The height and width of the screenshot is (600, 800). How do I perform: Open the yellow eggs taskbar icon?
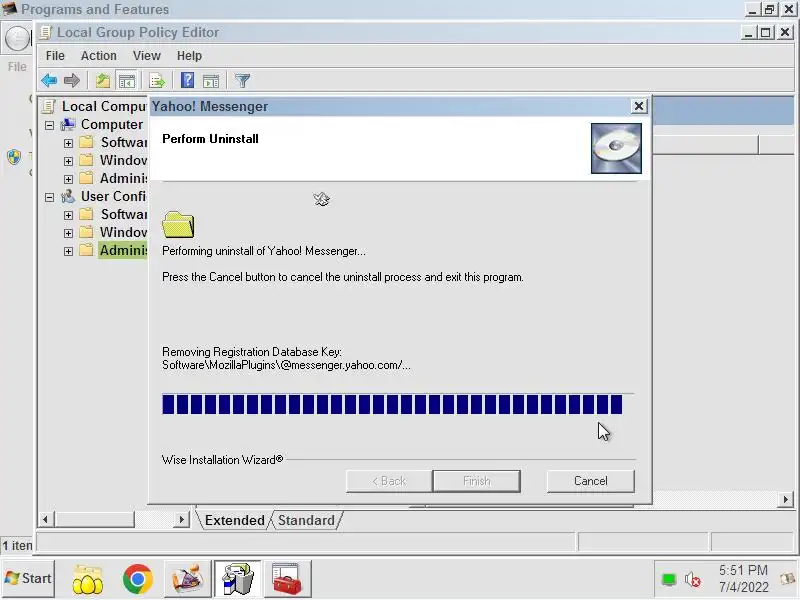88,579
